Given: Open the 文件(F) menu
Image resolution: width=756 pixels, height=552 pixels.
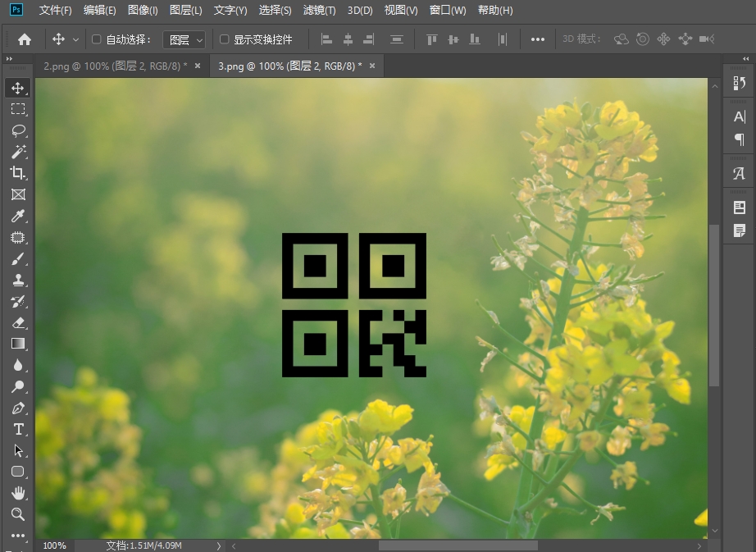Looking at the screenshot, I should click(x=56, y=10).
